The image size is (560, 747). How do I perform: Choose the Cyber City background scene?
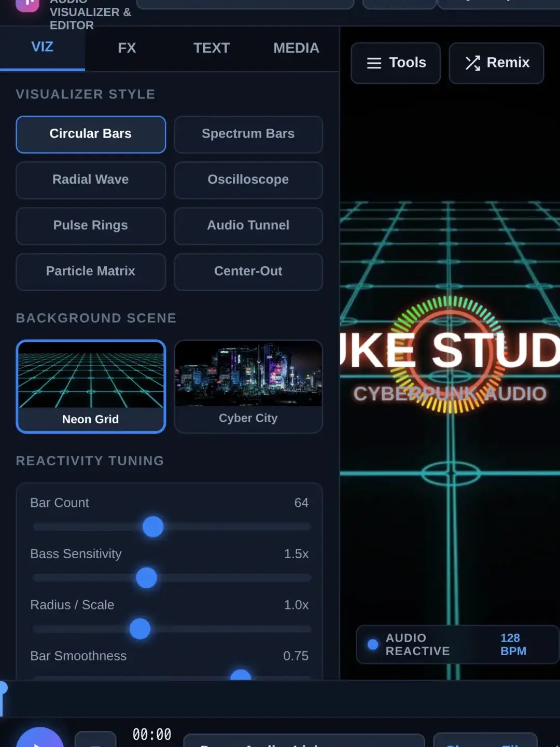point(248,386)
